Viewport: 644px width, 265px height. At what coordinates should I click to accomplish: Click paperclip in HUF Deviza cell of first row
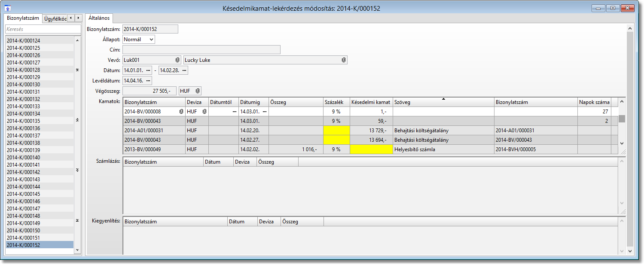click(204, 112)
